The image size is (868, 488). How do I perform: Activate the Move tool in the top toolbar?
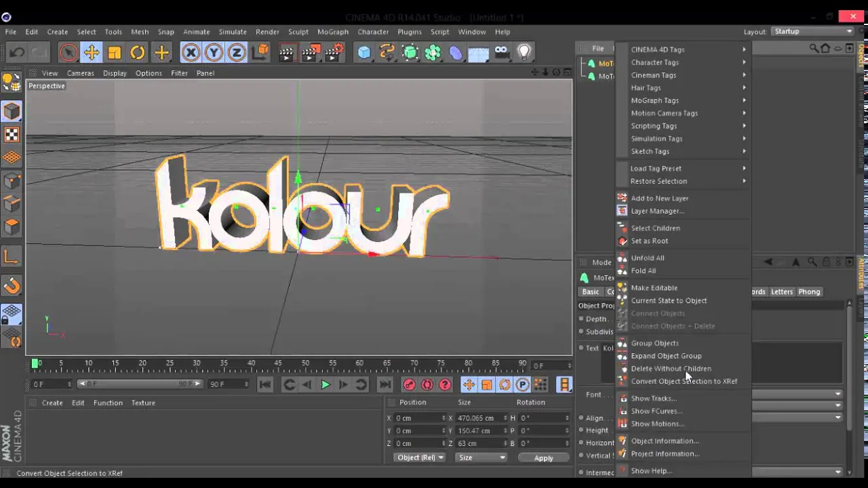pos(92,52)
